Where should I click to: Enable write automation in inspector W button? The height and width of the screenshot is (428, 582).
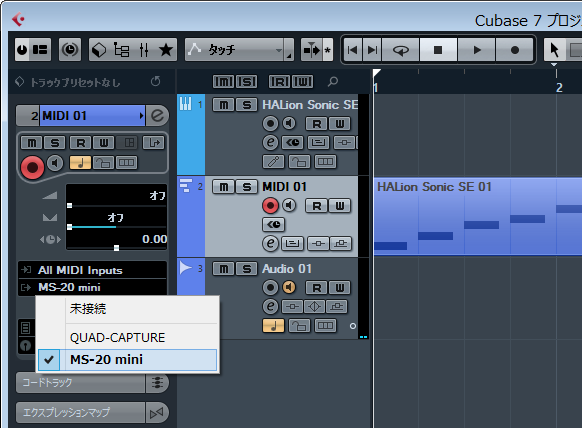(104, 143)
